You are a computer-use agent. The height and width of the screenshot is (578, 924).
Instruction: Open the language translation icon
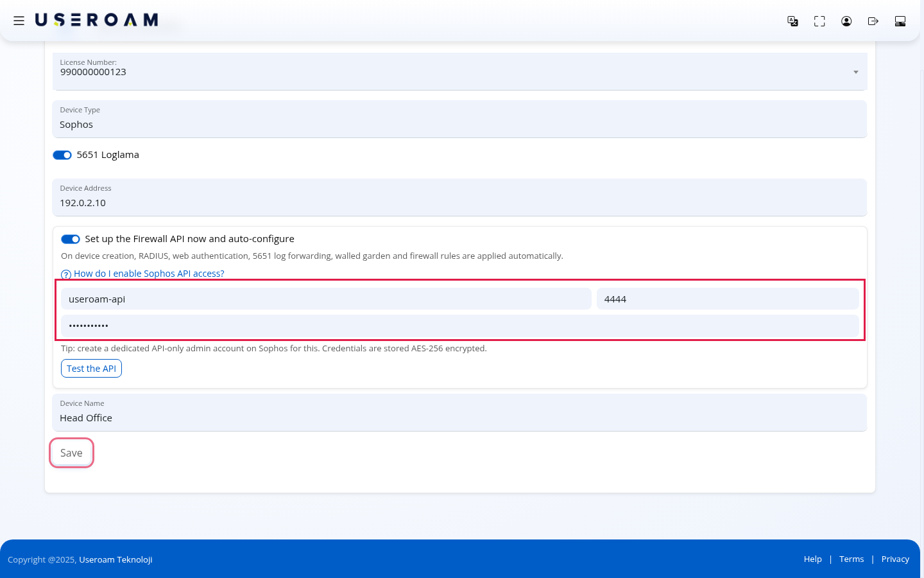point(792,21)
